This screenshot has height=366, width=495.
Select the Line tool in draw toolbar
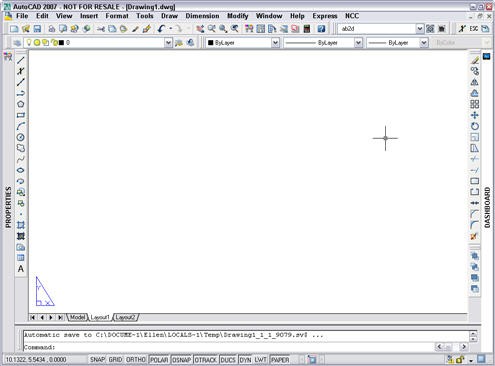(21, 60)
